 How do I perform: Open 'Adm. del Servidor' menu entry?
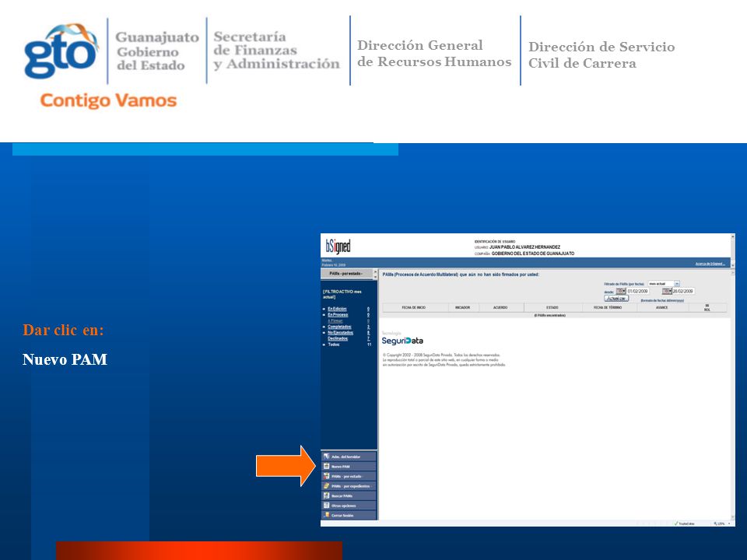[x=349, y=457]
